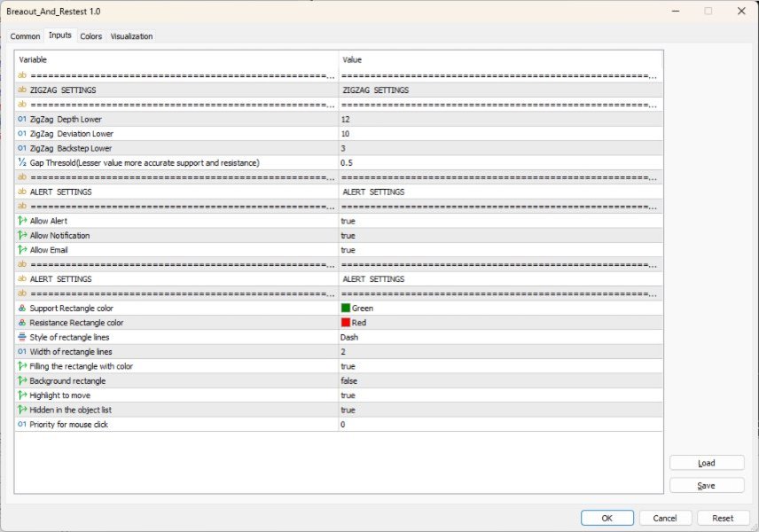Switch to the Visualization tab

[x=131, y=36]
